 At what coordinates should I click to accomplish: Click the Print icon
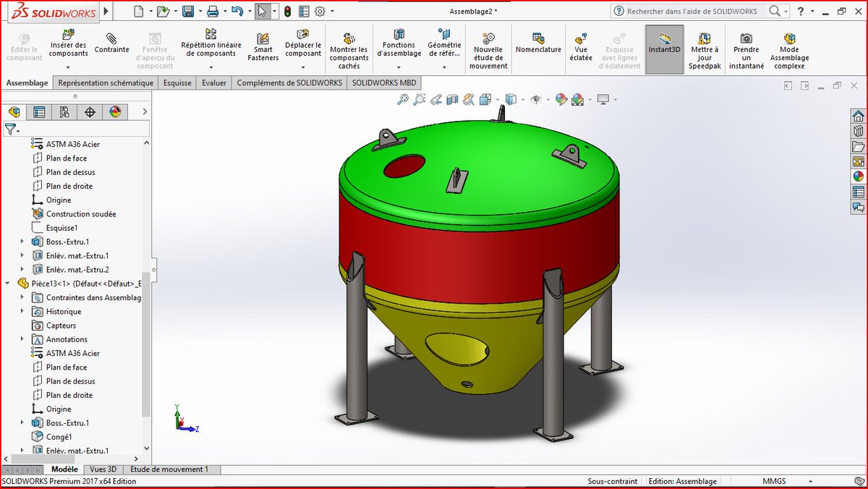(213, 11)
